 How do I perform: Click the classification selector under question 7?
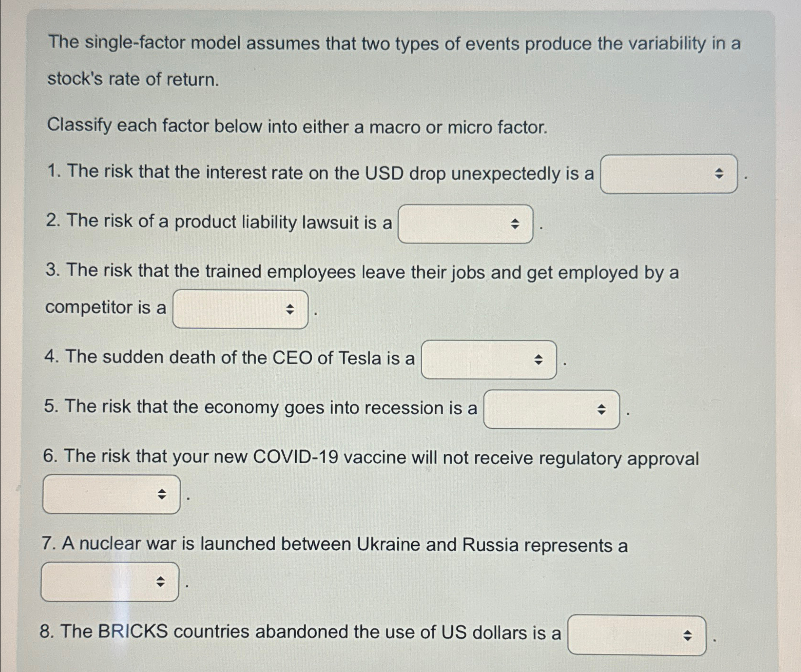coord(109,581)
